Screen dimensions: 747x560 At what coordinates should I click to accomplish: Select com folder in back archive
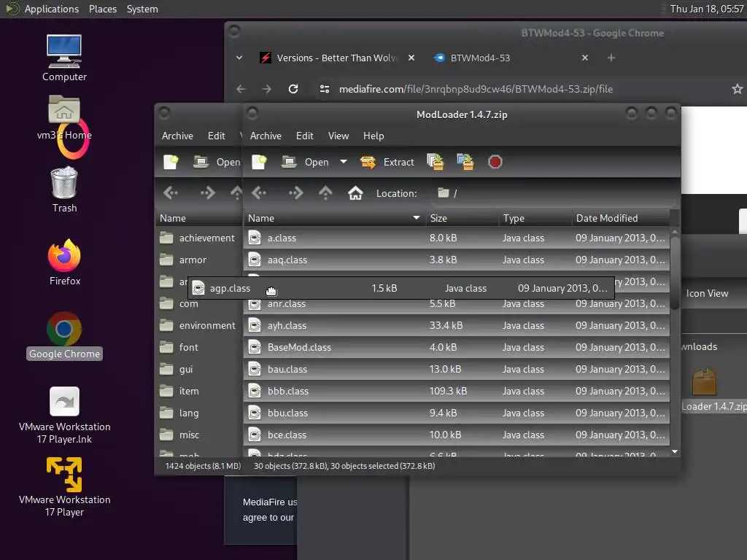click(x=198, y=304)
